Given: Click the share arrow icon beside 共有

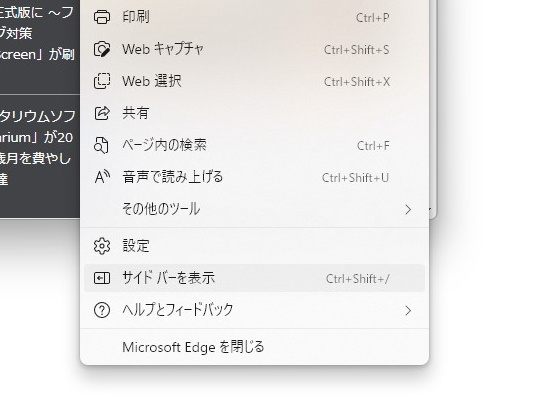Looking at the screenshot, I should click(102, 113).
